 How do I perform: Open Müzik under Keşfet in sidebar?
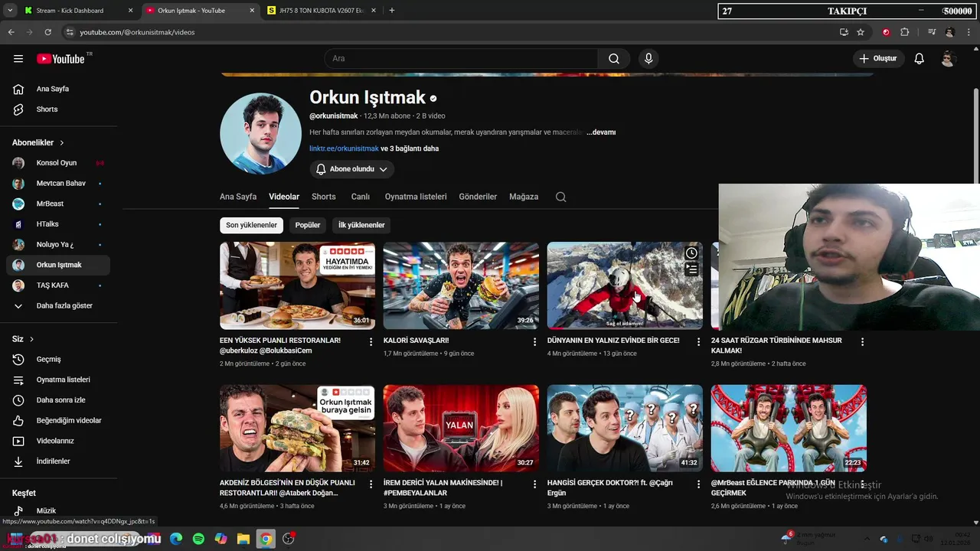(58, 511)
